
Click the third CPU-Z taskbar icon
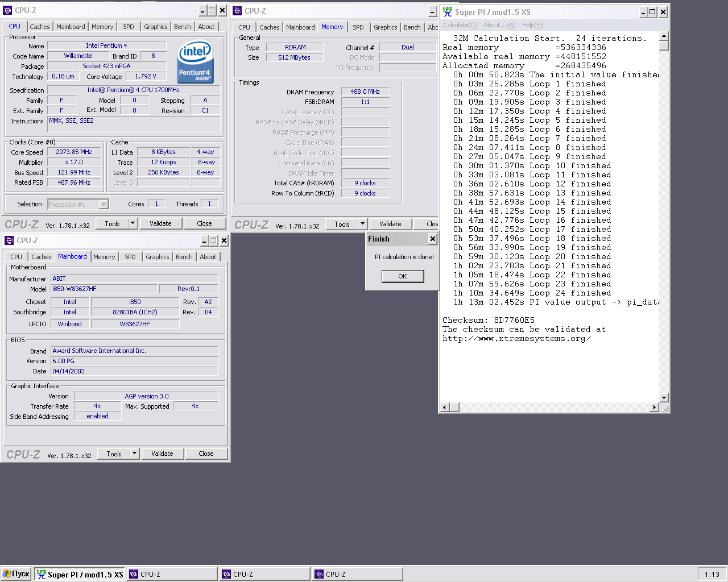(319, 575)
